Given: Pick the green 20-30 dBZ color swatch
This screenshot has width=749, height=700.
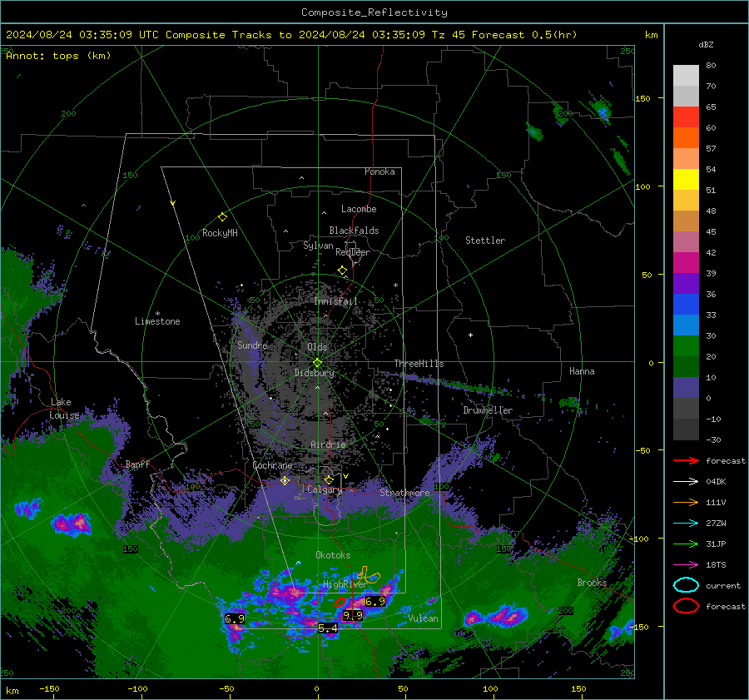Looking at the screenshot, I should 686,346.
